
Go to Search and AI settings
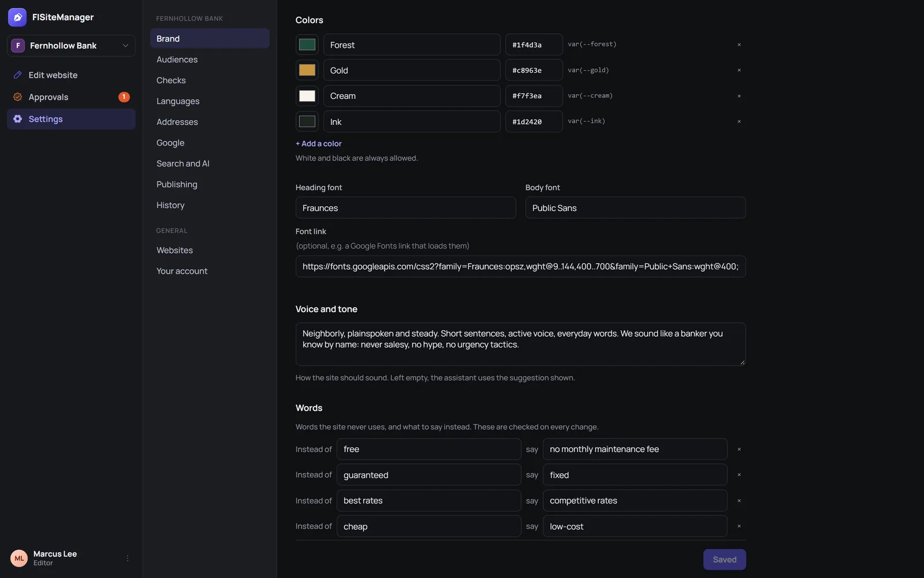[x=210, y=164]
